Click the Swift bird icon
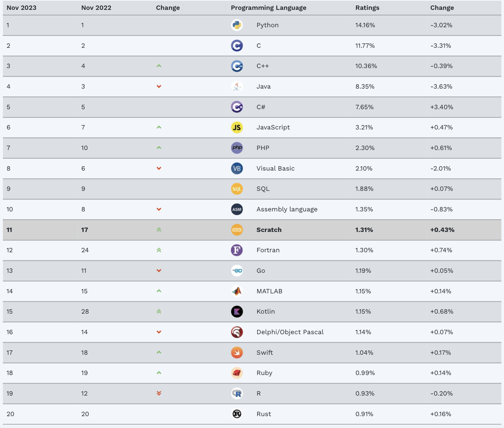This screenshot has height=428, width=504. (x=237, y=352)
